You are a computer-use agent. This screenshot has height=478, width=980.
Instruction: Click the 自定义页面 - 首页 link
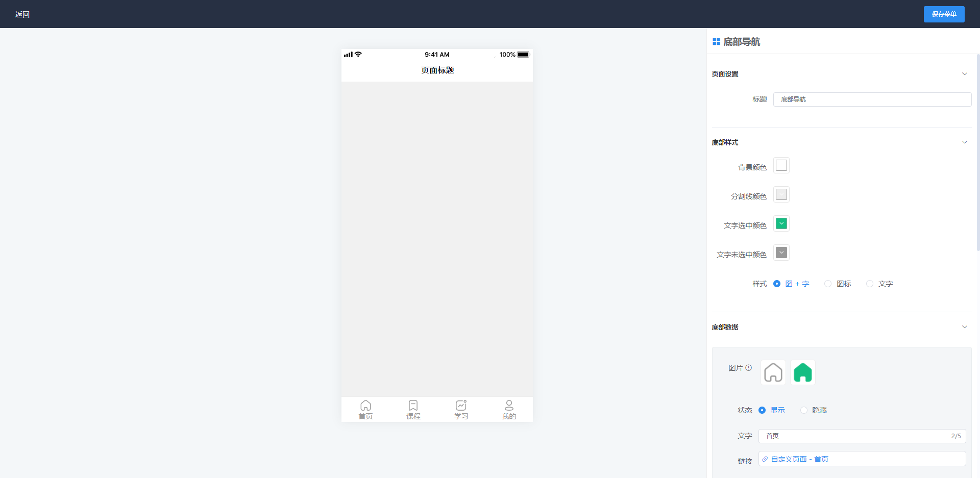(800, 459)
